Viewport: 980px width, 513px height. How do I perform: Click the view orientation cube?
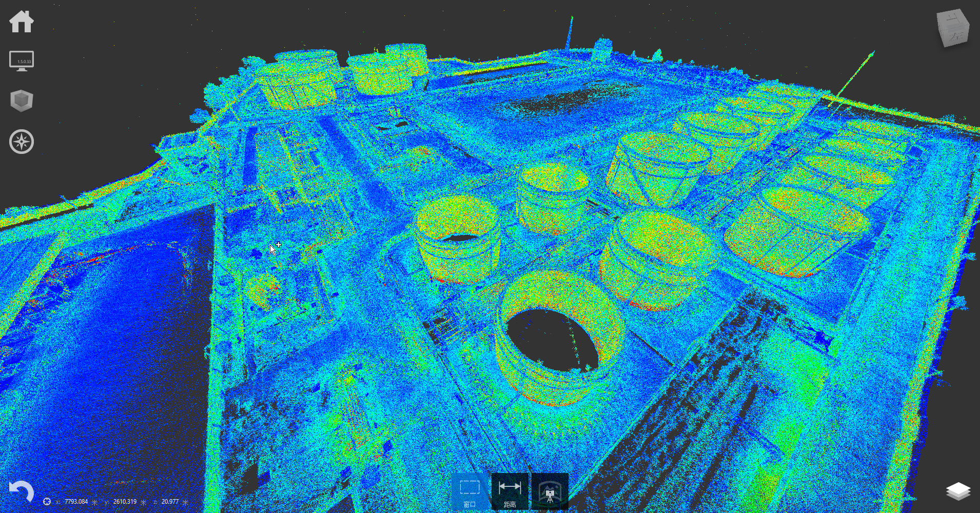pos(953,28)
